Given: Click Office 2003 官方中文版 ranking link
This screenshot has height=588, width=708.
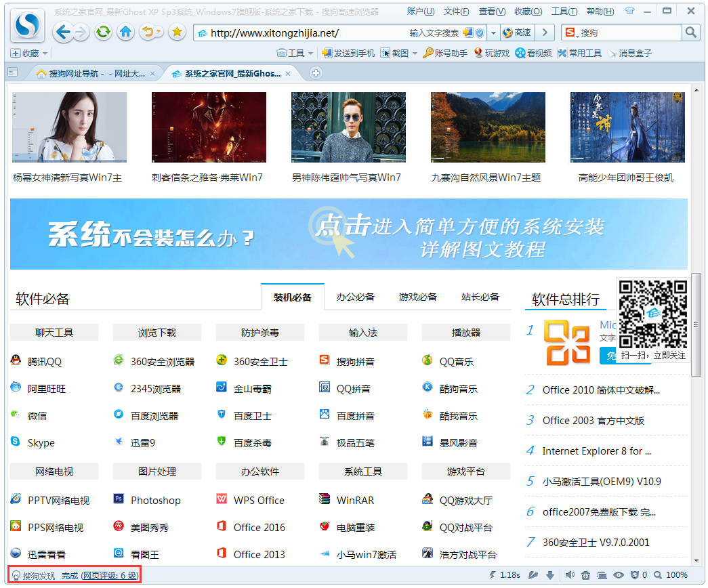Looking at the screenshot, I should point(593,421).
